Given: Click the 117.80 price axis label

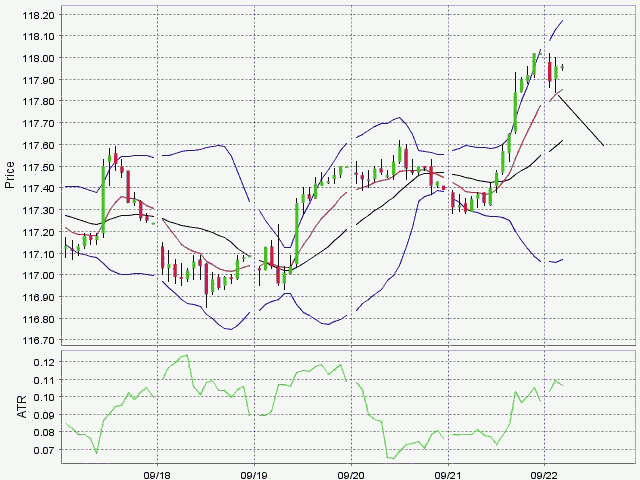Looking at the screenshot, I should [39, 101].
